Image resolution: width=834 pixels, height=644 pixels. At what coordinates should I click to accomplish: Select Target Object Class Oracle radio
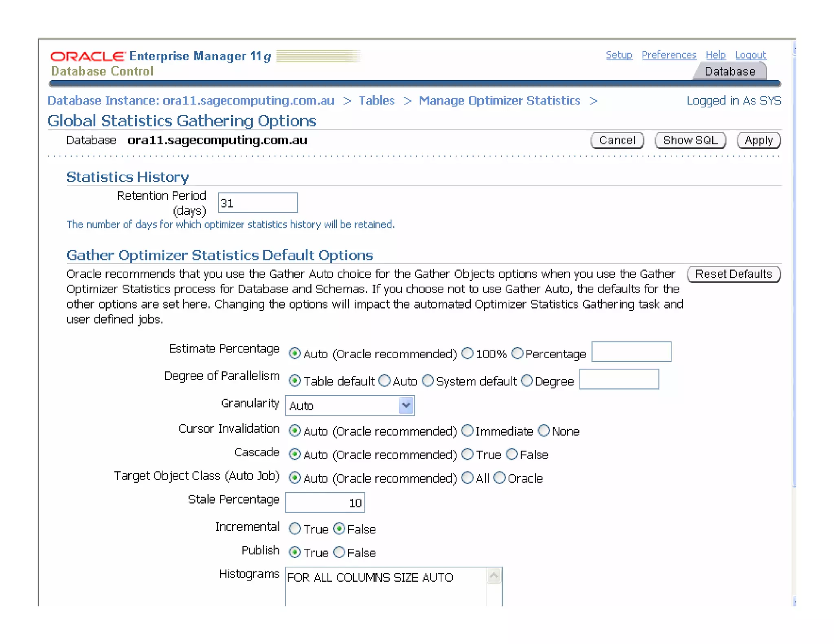[x=500, y=478]
